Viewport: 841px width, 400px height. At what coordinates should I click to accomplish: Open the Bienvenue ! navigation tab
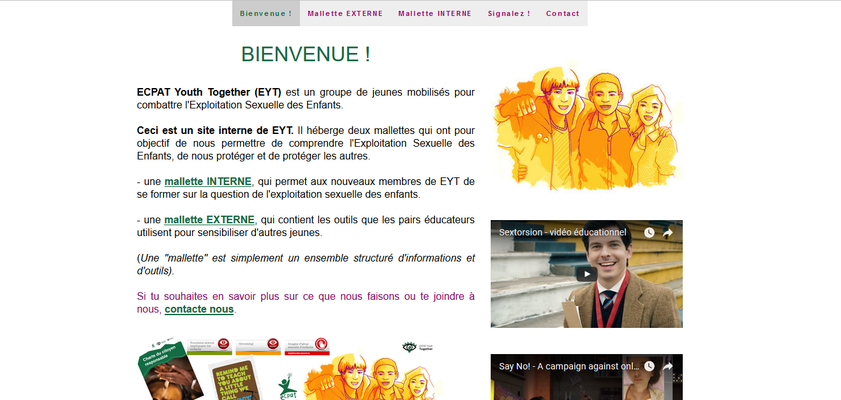(265, 13)
